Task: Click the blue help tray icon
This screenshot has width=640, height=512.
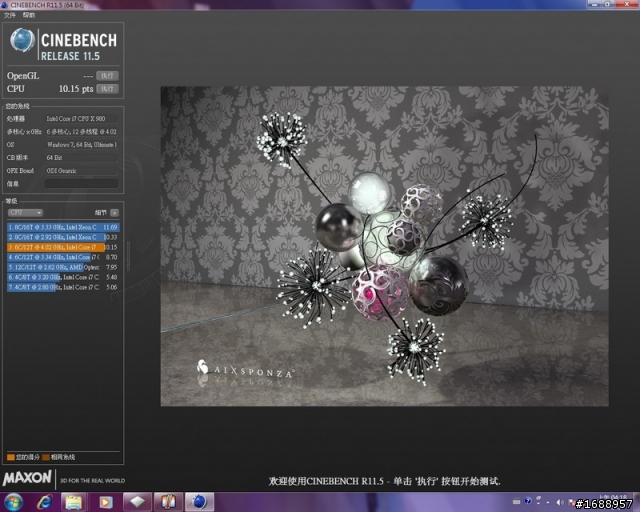Action: point(528,501)
